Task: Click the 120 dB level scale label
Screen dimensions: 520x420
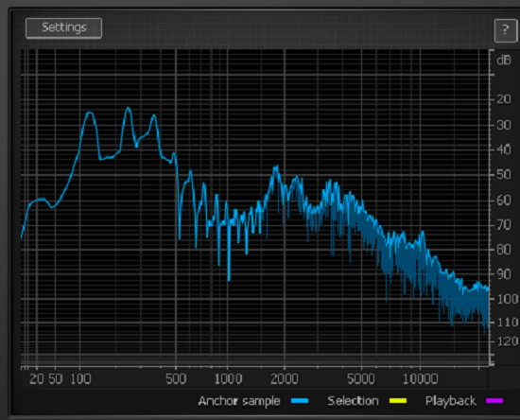Action: pos(508,341)
